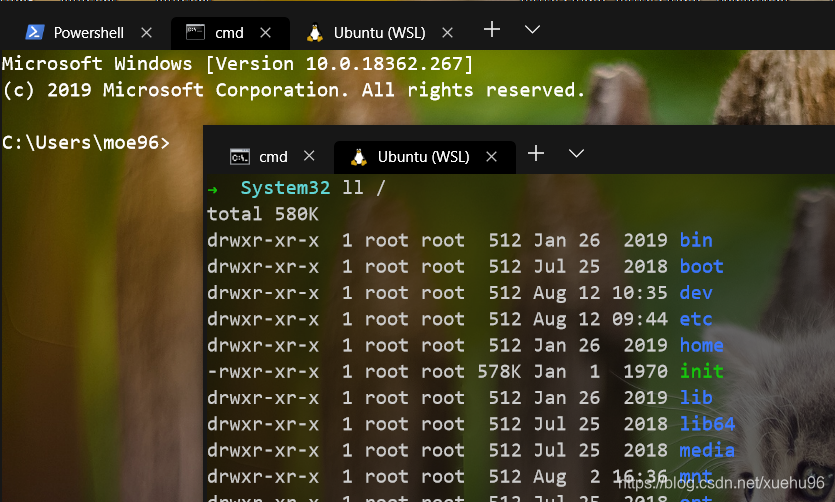Click the 'media' directory name
835x502 pixels.
point(707,450)
